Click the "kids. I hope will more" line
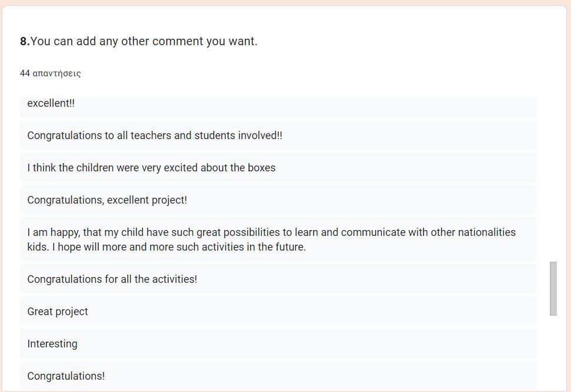The width and height of the screenshot is (571, 392). click(x=166, y=247)
